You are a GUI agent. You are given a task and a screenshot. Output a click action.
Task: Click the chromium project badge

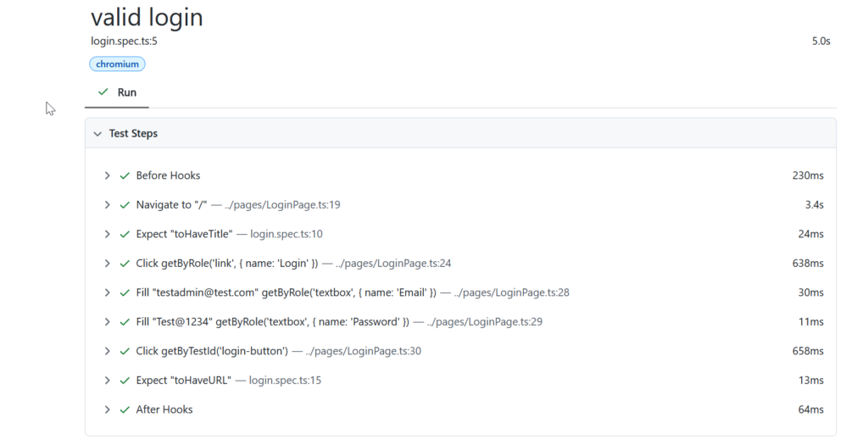pos(117,64)
